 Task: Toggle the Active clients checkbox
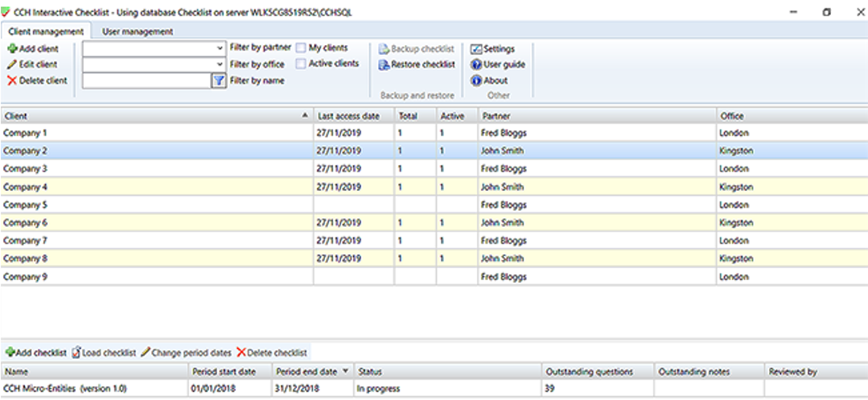pyautogui.click(x=302, y=64)
